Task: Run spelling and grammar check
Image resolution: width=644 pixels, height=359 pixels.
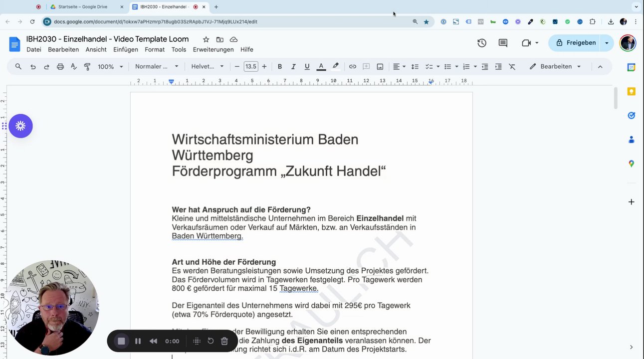Action: point(74,66)
